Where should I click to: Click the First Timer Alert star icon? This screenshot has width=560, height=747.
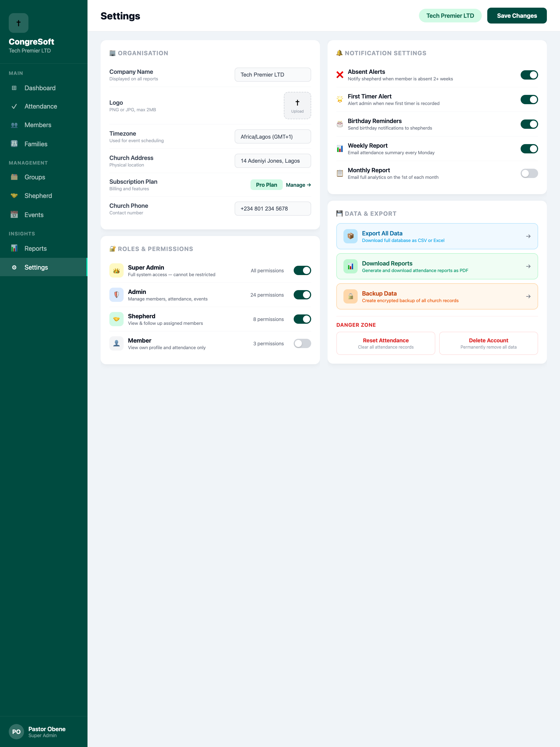tap(340, 100)
